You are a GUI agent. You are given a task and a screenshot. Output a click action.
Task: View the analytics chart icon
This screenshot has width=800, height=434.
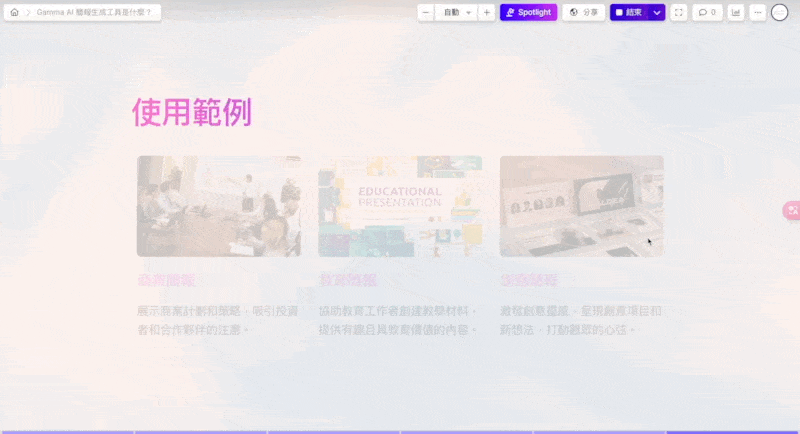[x=736, y=12]
